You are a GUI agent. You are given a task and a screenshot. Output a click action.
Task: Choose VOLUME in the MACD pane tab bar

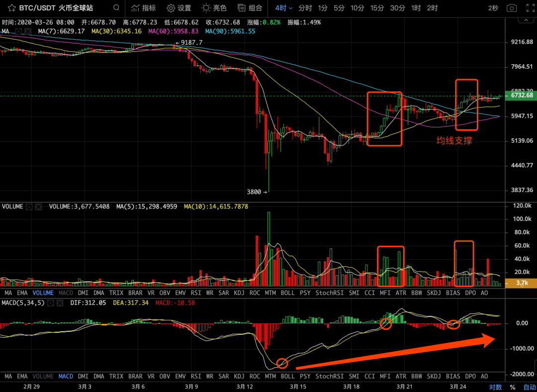pos(43,376)
